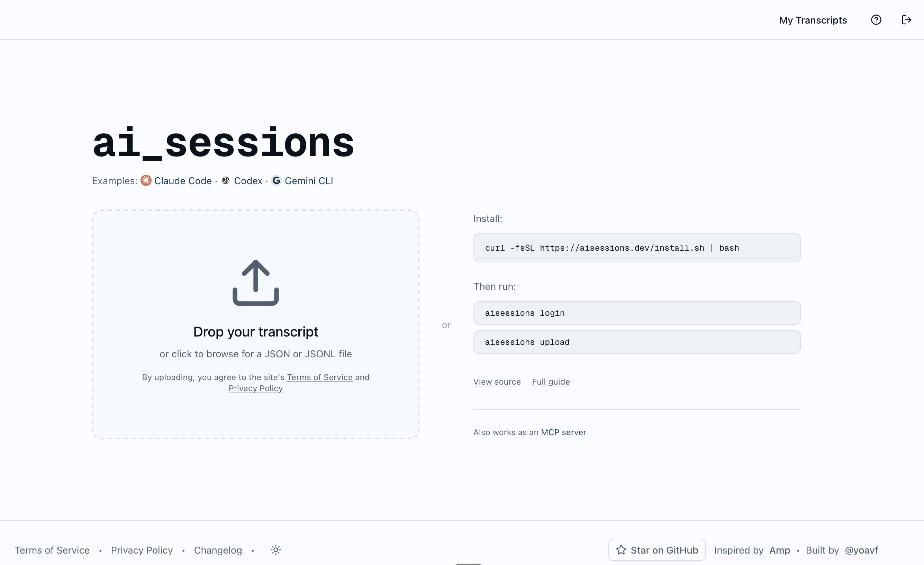The height and width of the screenshot is (565, 924).
Task: Open the Gemini CLI example transcript
Action: pos(309,181)
